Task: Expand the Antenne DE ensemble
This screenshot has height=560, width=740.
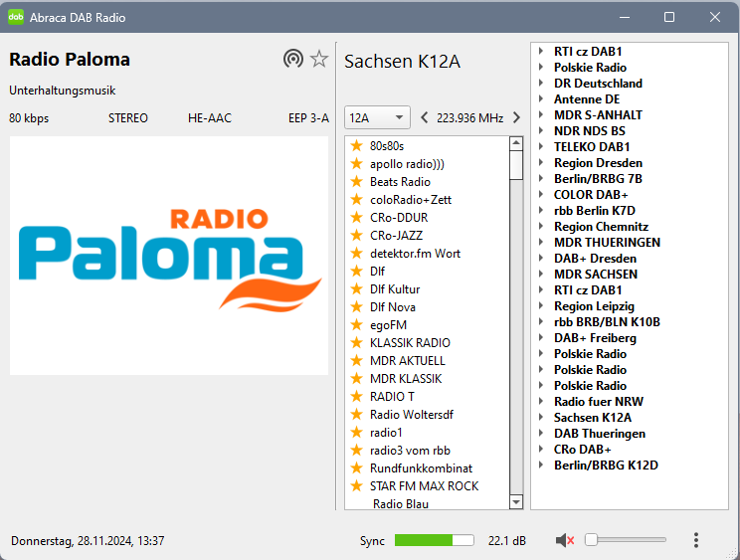Action: pos(540,99)
